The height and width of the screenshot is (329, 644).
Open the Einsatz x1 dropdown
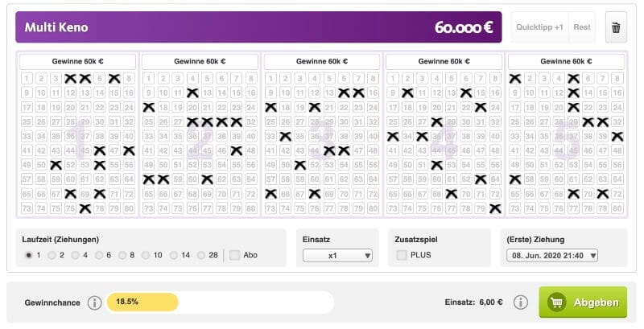point(337,255)
